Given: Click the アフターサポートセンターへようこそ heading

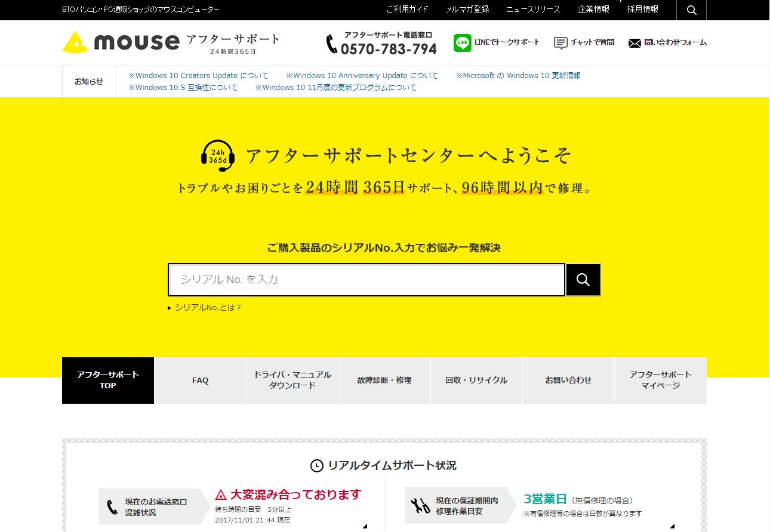Looking at the screenshot, I should click(409, 156).
